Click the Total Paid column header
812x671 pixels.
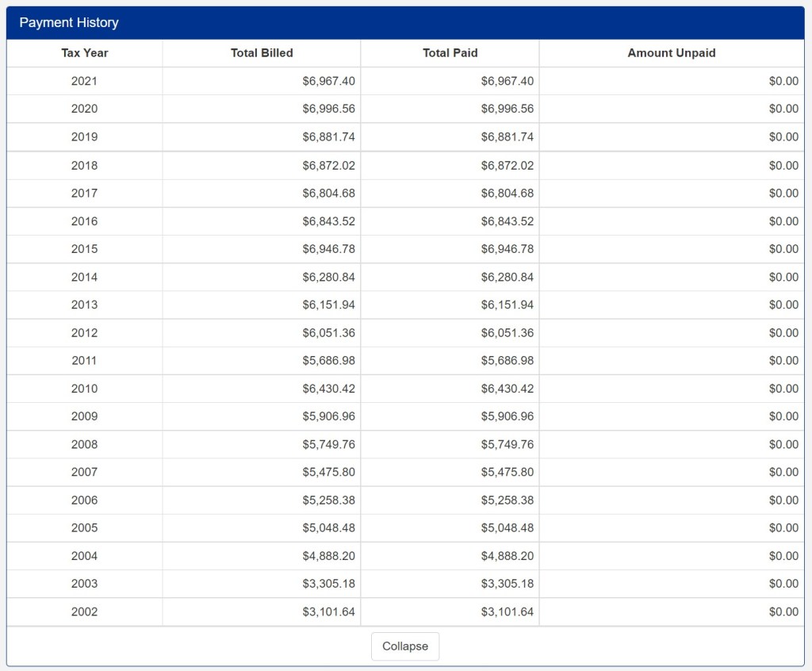click(450, 53)
